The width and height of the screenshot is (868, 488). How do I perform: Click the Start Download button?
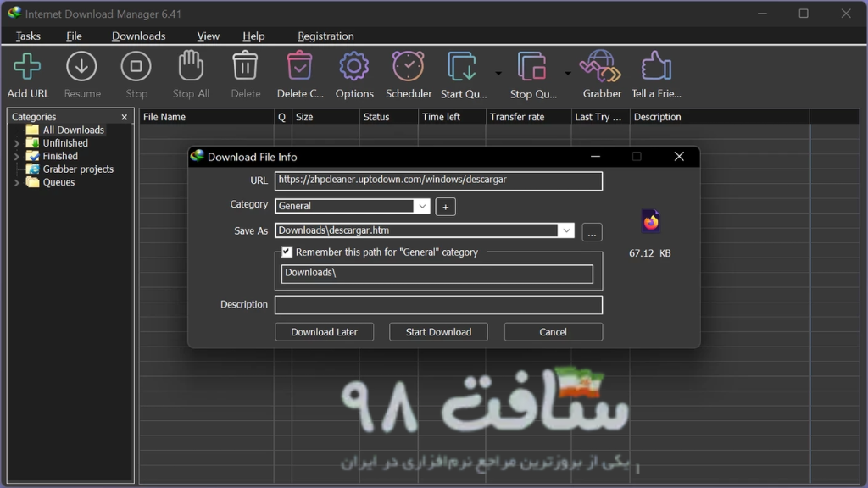pos(438,332)
